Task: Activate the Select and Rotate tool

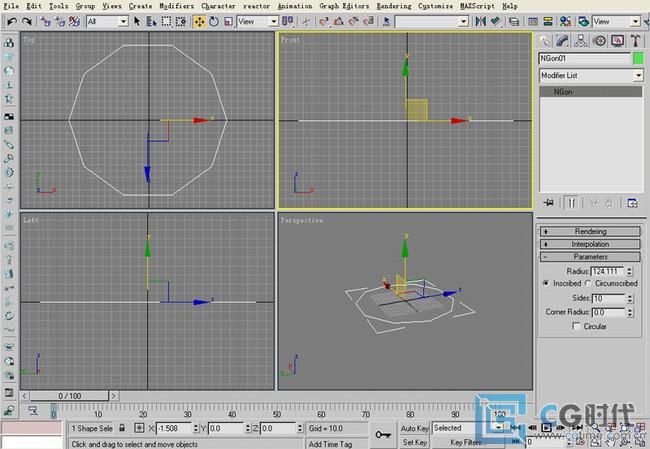Action: (x=214, y=21)
